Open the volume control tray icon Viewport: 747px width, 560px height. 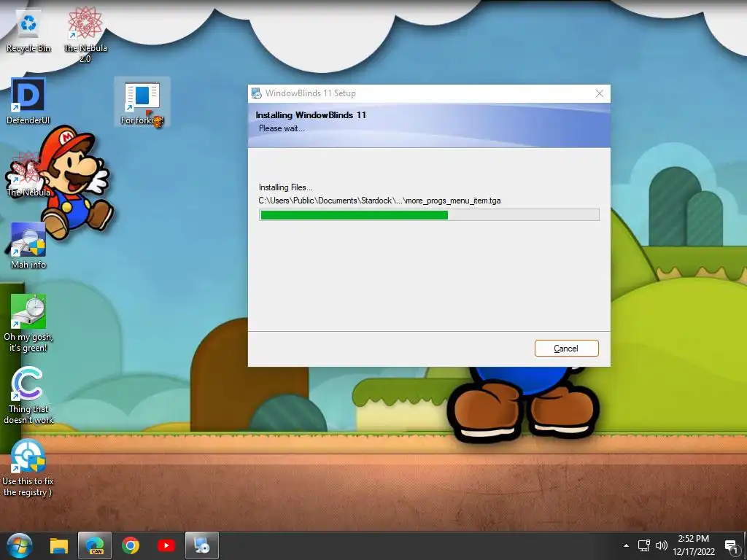coord(661,545)
